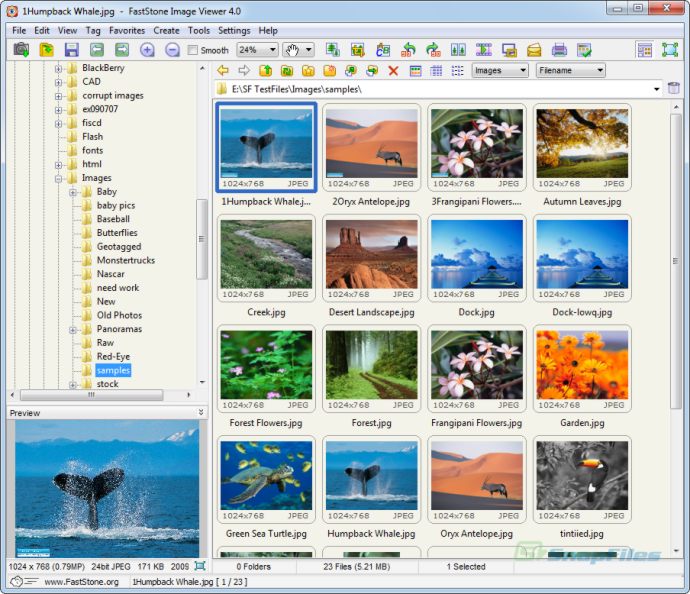
Task: Select the Butterflies folder in the tree
Action: [x=117, y=233]
